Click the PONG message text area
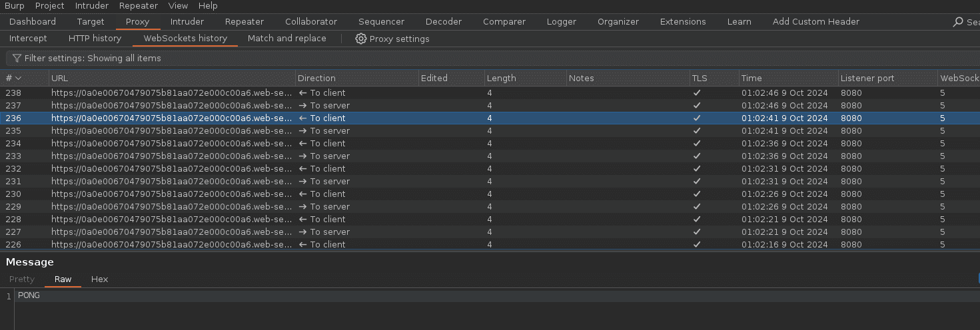Screen dimensions: 980x330 click(x=266, y=295)
